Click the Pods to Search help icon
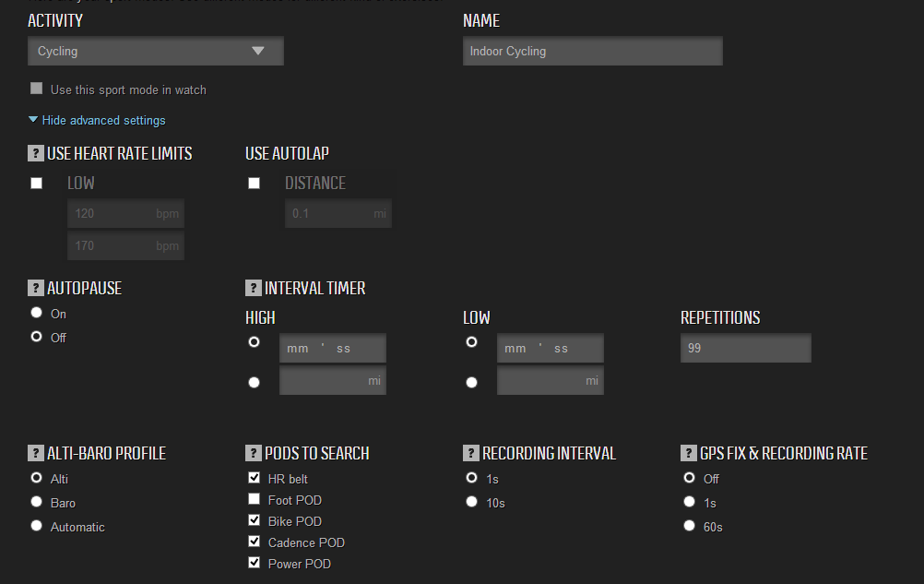This screenshot has width=924, height=584. tap(253, 453)
